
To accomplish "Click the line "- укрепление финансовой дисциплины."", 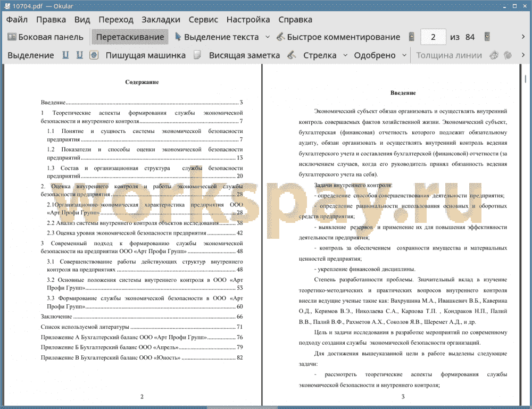I will coord(365,269).
